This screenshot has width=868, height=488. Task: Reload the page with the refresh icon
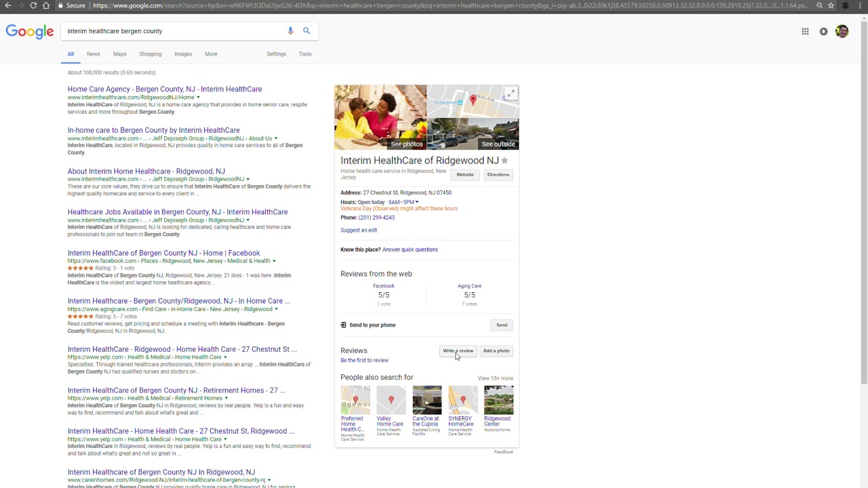(33, 5)
